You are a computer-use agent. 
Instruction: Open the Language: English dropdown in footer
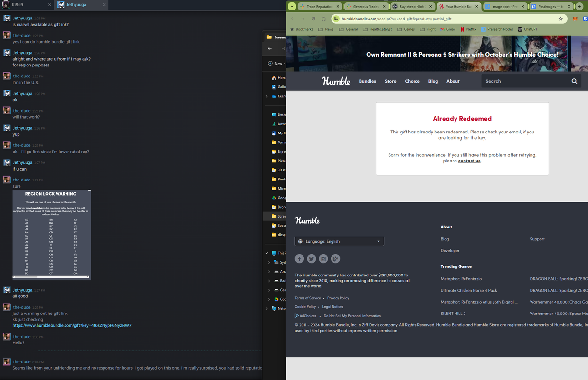339,241
